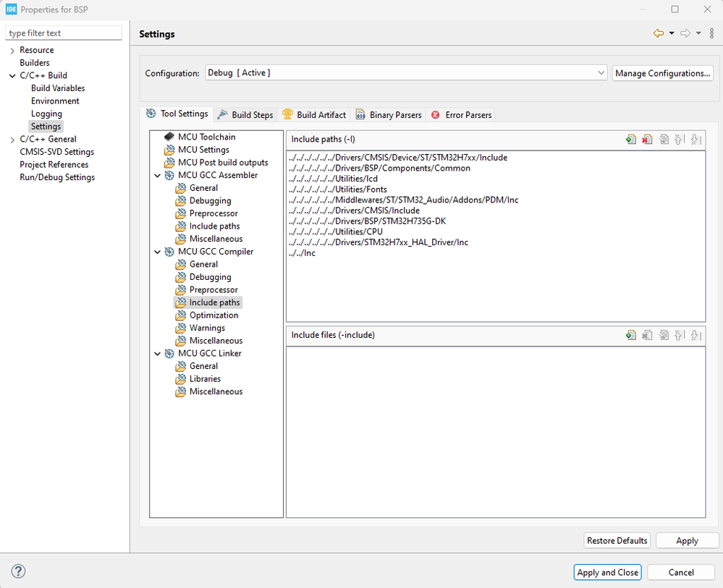Collapse the C/C++ Build category
This screenshot has width=723, height=588.
pos(12,75)
